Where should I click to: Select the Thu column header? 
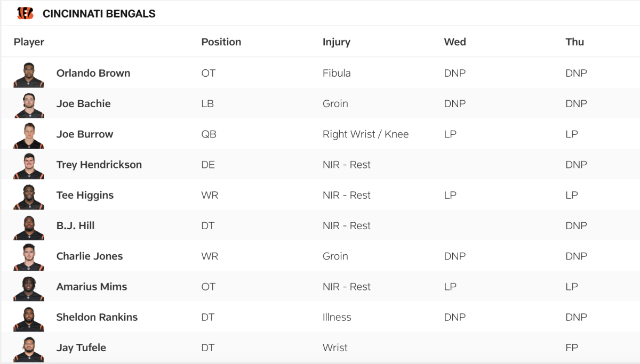[575, 42]
